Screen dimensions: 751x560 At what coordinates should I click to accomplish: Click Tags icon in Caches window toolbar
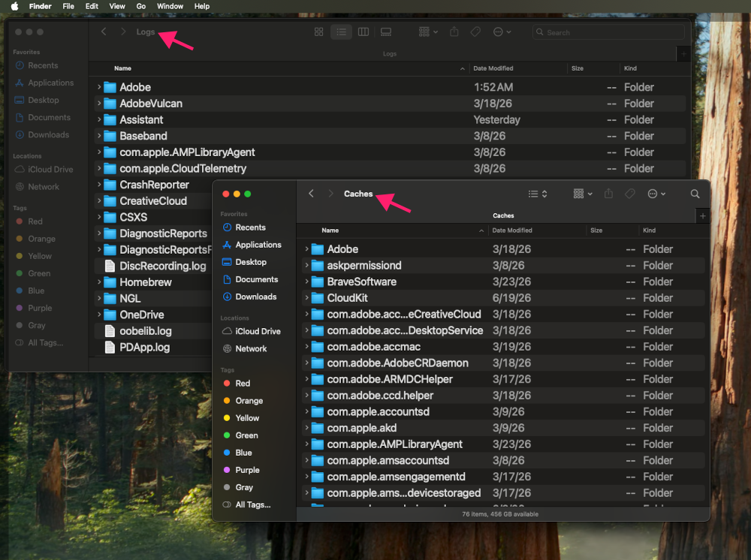pyautogui.click(x=630, y=194)
